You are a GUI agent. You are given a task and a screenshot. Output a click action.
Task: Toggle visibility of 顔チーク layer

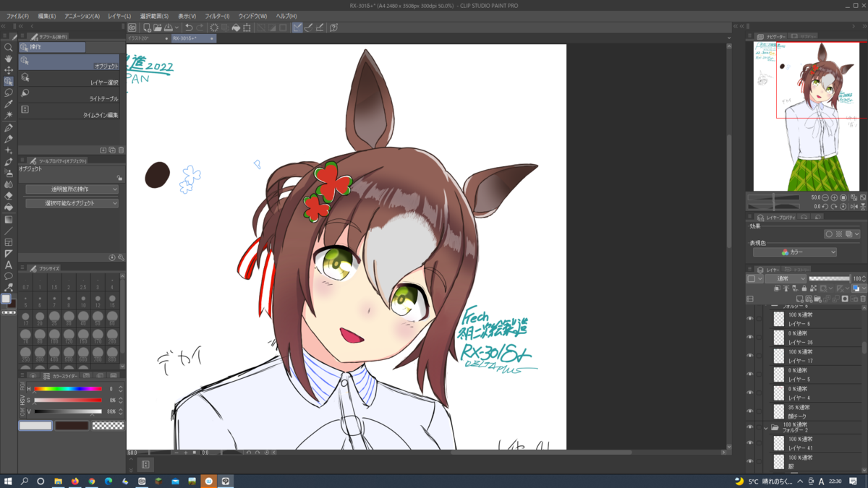click(749, 411)
